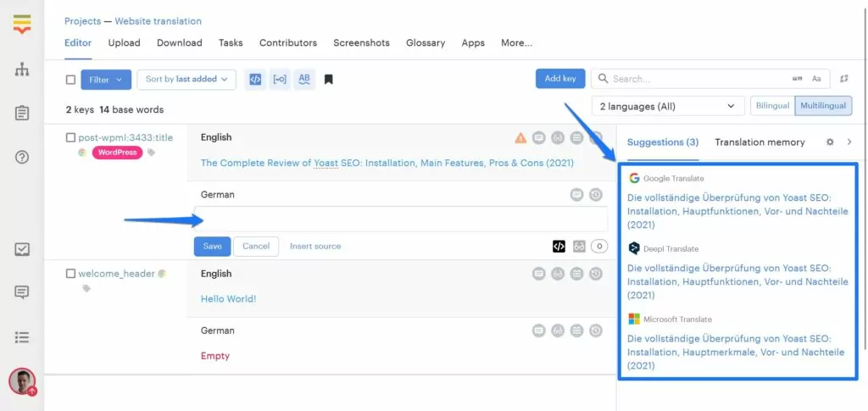Open the Apps tab

(x=473, y=42)
